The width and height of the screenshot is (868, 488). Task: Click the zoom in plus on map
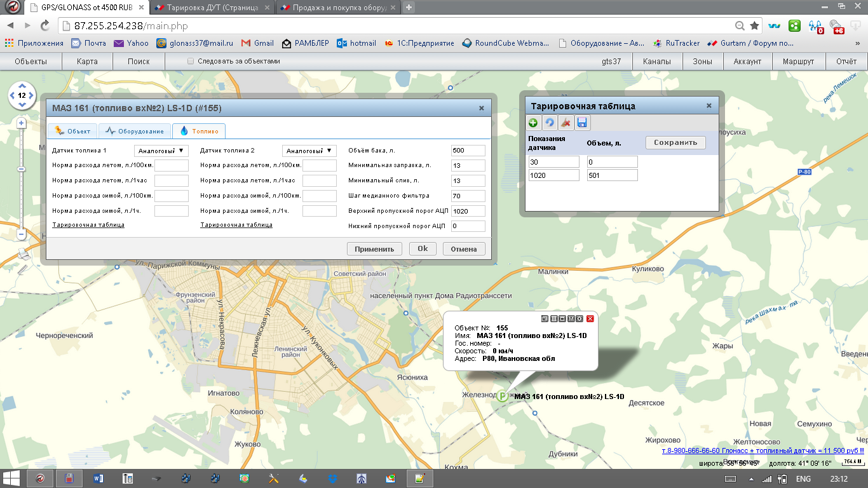[x=21, y=123]
